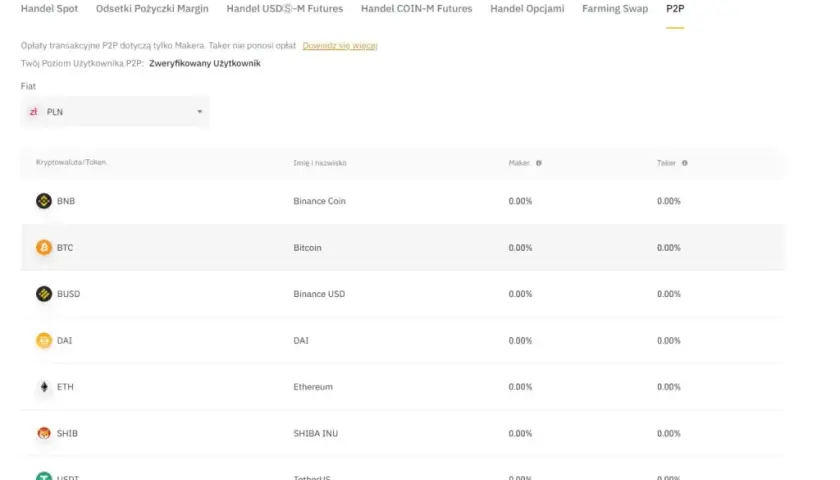Viewport: 840px width, 480px height.
Task: Click DAI Maker fee 0.00%
Action: click(520, 340)
